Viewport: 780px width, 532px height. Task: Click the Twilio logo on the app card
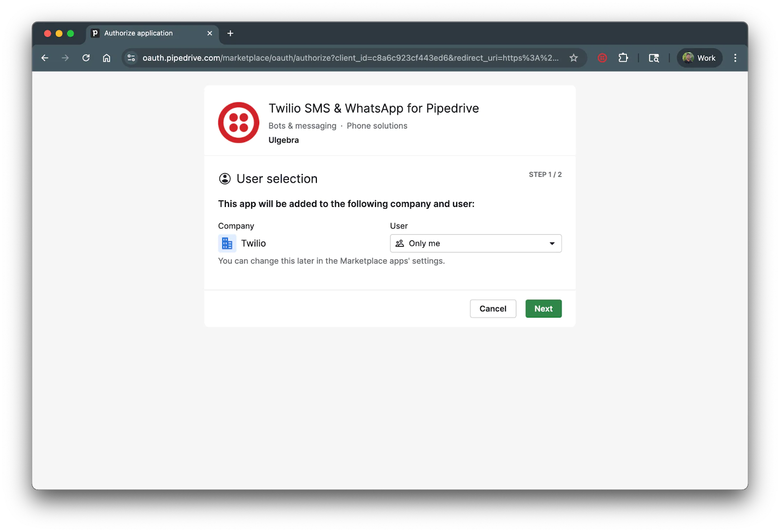click(x=238, y=122)
